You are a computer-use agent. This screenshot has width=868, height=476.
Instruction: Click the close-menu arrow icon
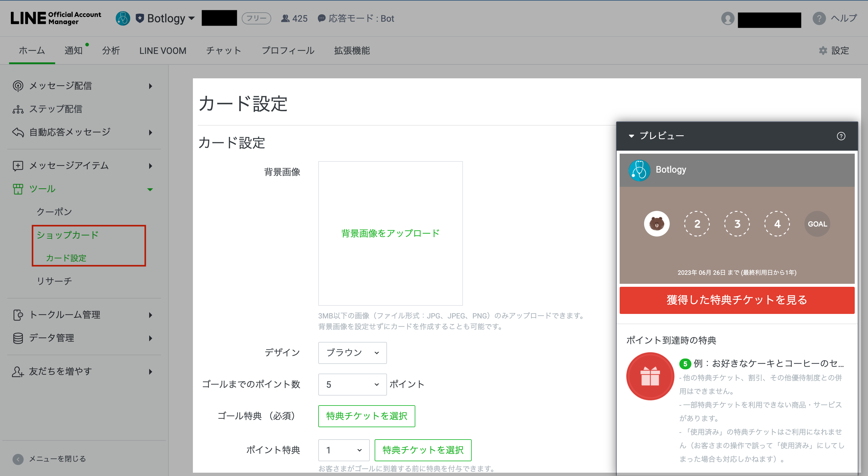click(18, 459)
